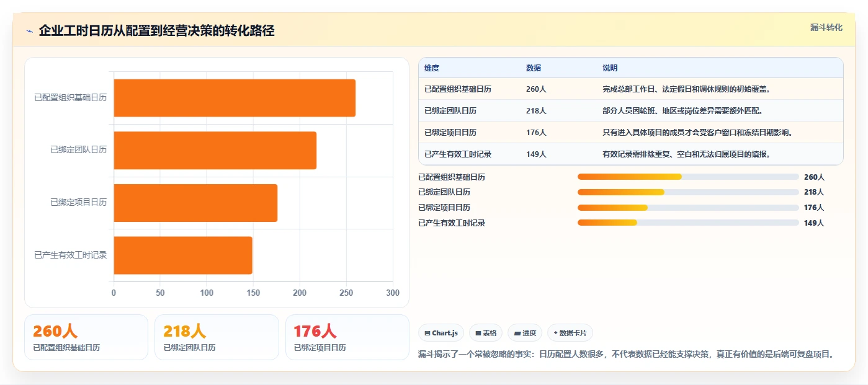This screenshot has height=385, width=868.
Task: Open the 260人 已配置组织基础日历 card
Action: click(86, 337)
